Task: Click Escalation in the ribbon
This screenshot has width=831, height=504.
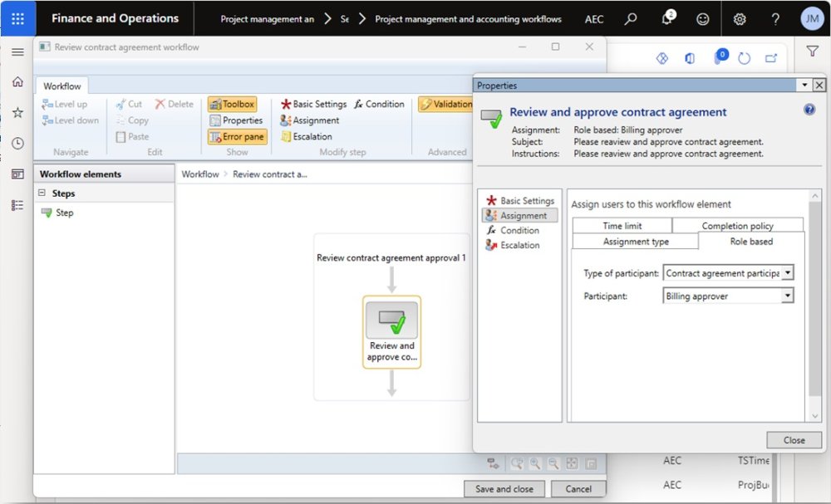Action: click(307, 137)
